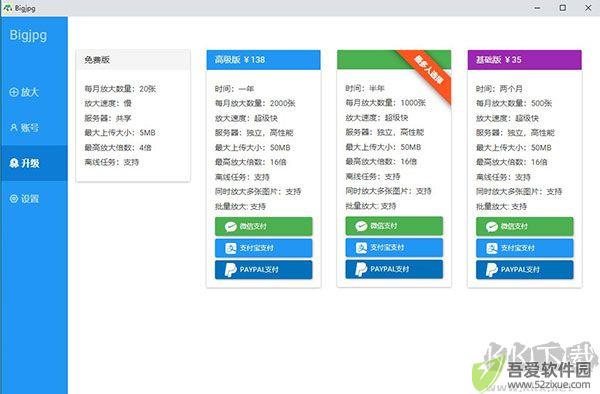600x394 pixels.
Task: Click the 时间: 两个月 line
Action: pos(499,89)
